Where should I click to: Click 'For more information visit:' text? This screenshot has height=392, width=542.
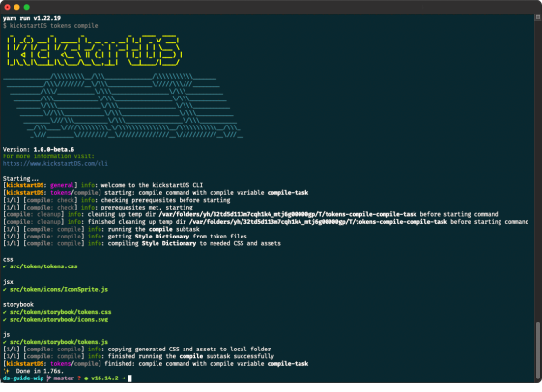48,156
